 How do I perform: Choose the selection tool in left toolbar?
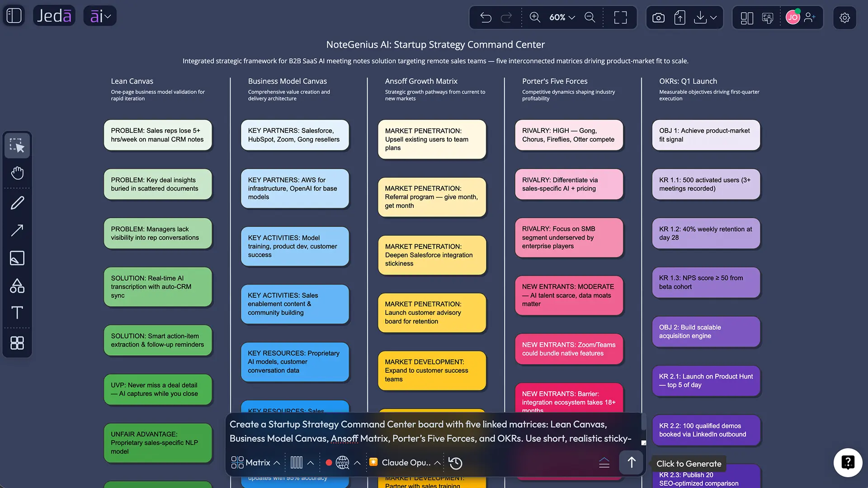17,145
